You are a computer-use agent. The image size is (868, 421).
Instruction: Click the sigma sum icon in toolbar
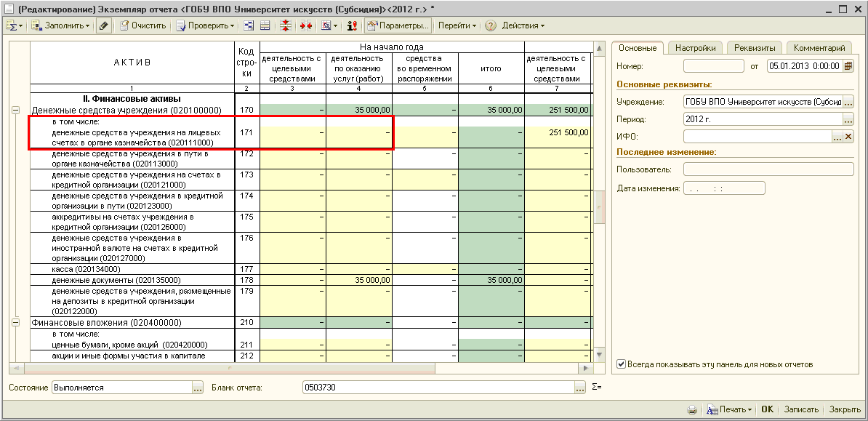click(13, 25)
